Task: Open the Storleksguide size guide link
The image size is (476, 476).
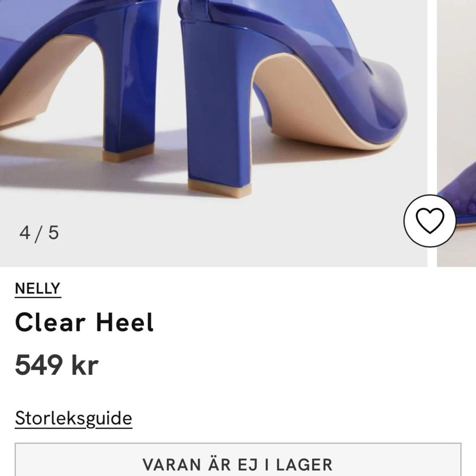Action: point(74,418)
